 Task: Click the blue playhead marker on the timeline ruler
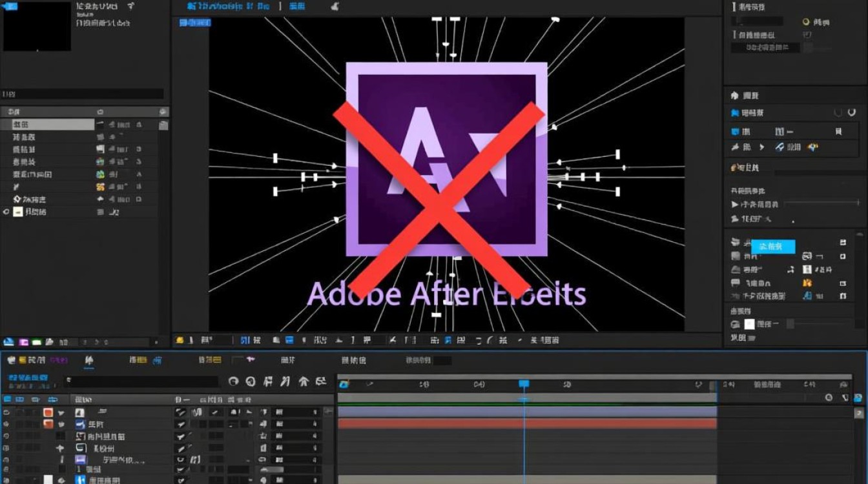(x=524, y=383)
